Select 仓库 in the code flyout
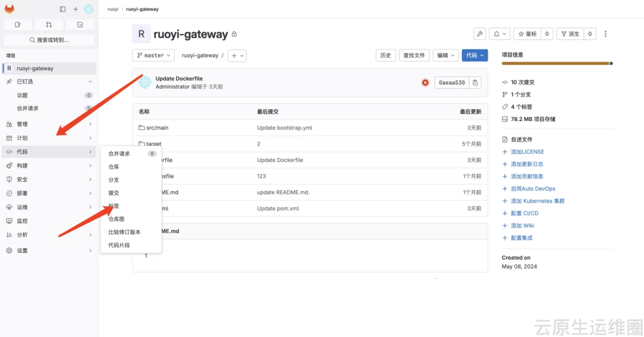 pos(131,167)
